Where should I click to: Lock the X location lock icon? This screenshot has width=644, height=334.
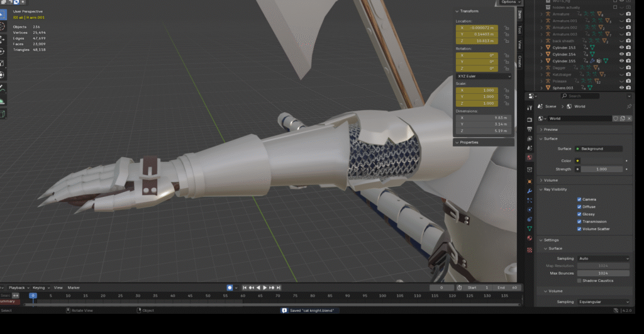point(506,28)
